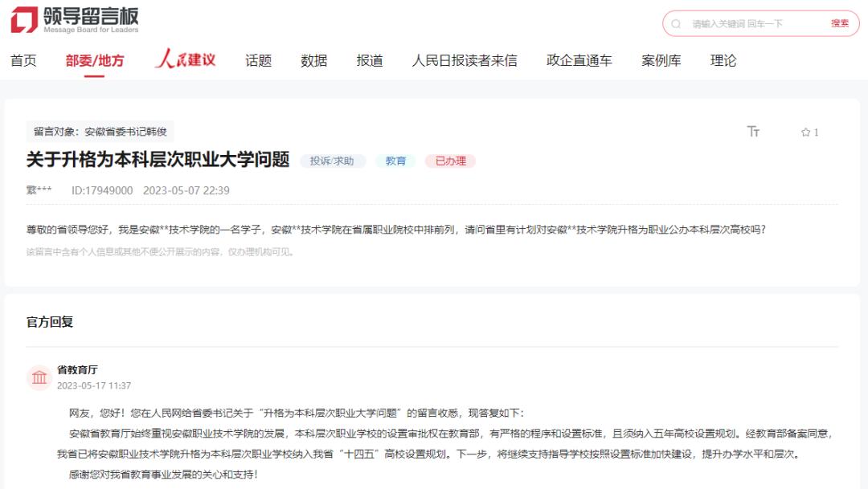Image resolution: width=868 pixels, height=489 pixels.
Task: Open the 话题 section
Action: (258, 59)
